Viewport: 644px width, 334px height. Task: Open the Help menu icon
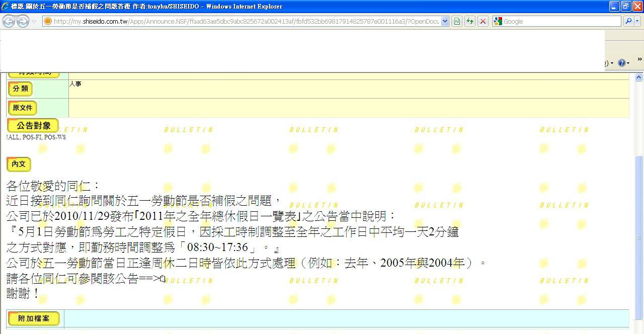[621, 63]
